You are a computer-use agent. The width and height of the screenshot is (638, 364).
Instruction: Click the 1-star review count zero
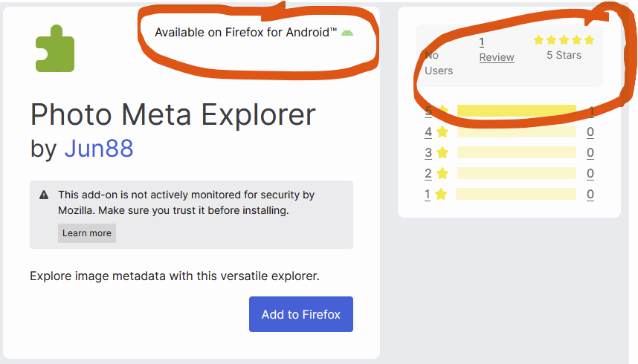coord(590,195)
